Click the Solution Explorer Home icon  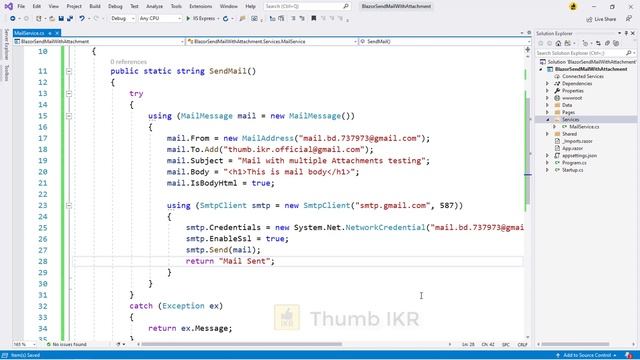pyautogui.click(x=558, y=43)
